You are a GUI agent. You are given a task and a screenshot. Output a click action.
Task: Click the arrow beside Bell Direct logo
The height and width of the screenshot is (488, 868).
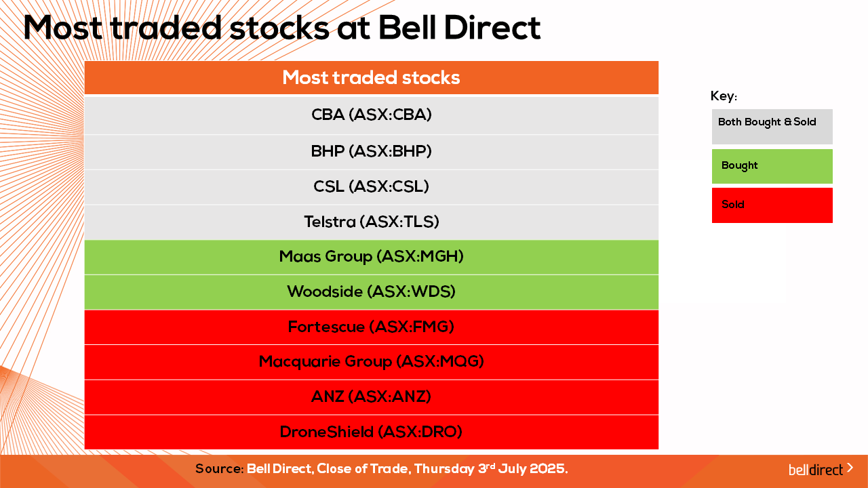point(850,468)
